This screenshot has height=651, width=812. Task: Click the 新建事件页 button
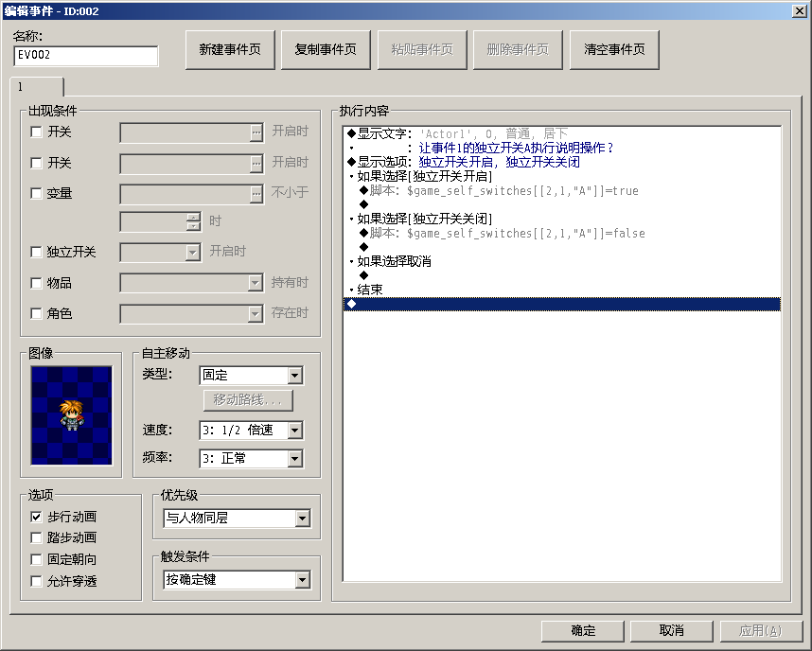pyautogui.click(x=230, y=50)
